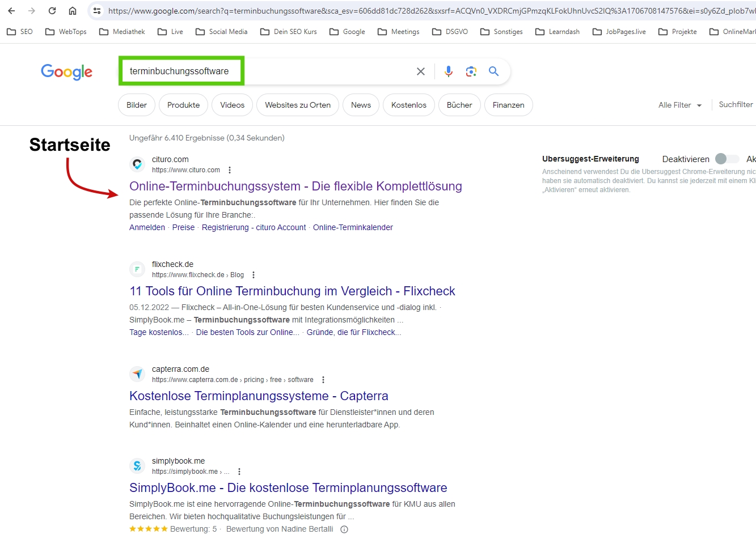756x560 pixels.
Task: Click the blue search magnifier icon
Action: click(x=493, y=71)
